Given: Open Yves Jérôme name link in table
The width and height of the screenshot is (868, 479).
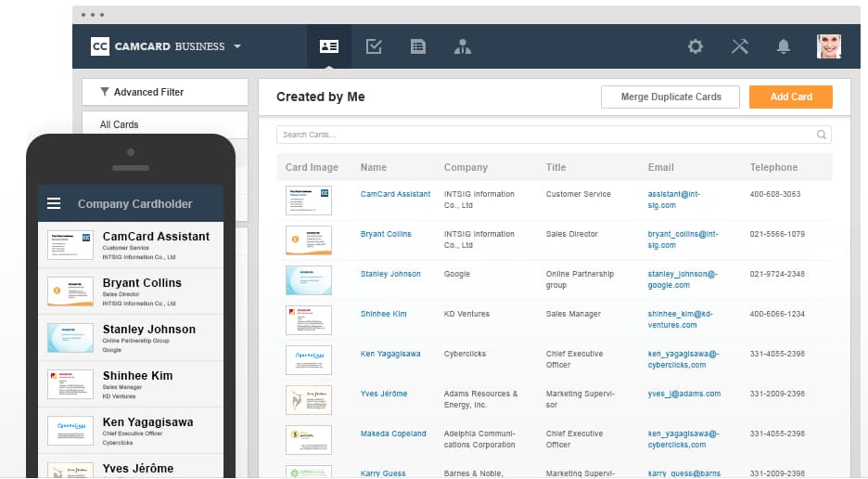Looking at the screenshot, I should coord(384,394).
